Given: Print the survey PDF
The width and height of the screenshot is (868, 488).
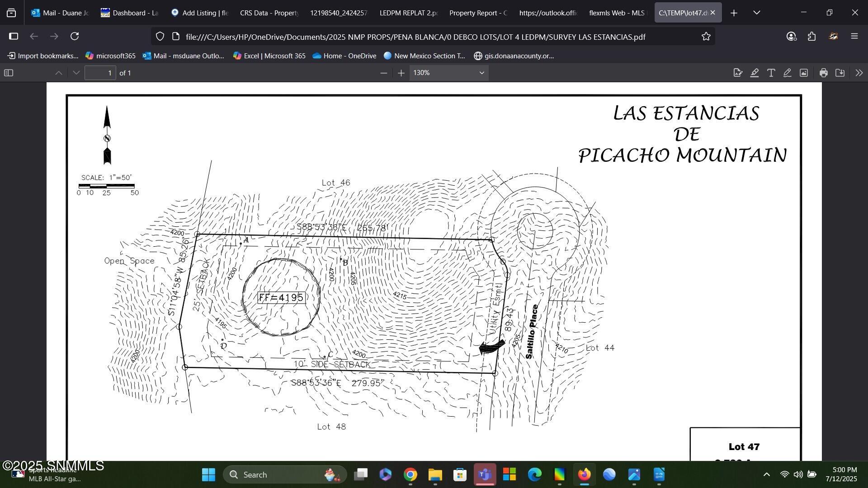Looking at the screenshot, I should (823, 72).
